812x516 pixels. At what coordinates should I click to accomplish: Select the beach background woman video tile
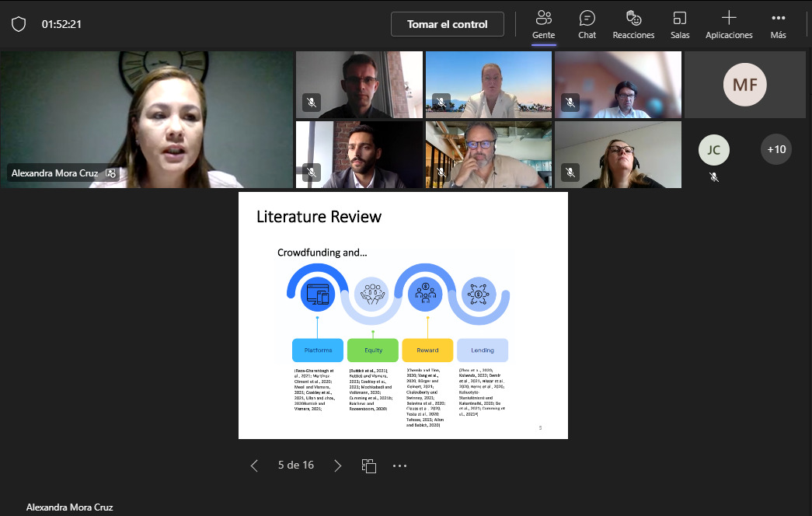pyautogui.click(x=488, y=85)
